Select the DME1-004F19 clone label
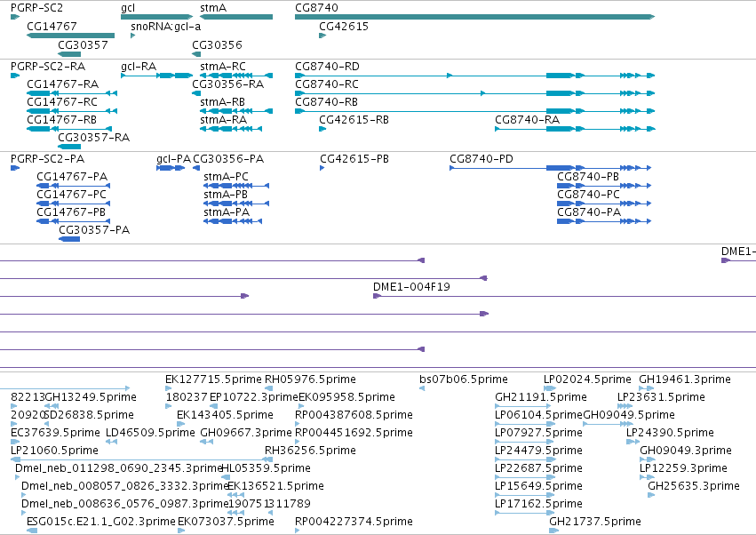 tap(411, 287)
